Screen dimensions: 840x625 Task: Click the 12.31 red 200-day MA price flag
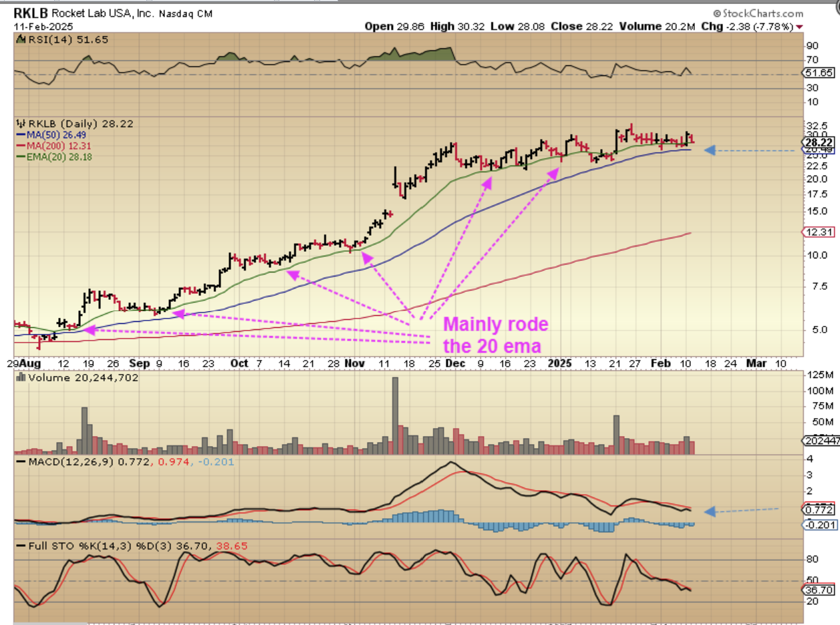pos(819,232)
